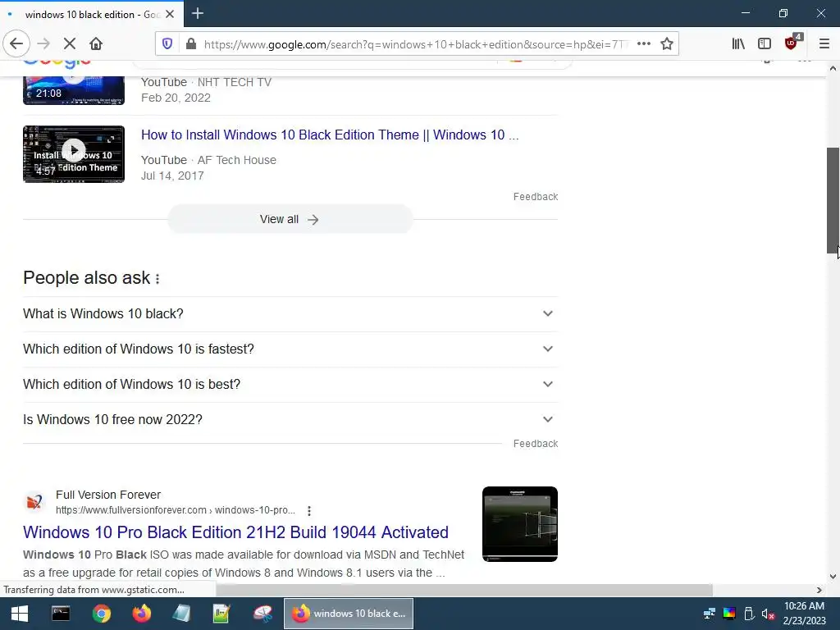
Task: Click the vertical scrollbar down arrow
Action: coord(833,577)
